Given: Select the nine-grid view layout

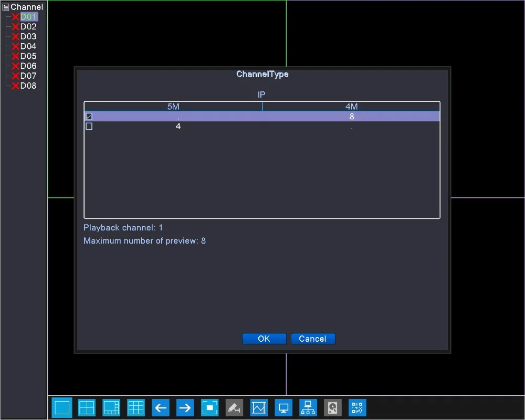Looking at the screenshot, I should click(x=136, y=407).
